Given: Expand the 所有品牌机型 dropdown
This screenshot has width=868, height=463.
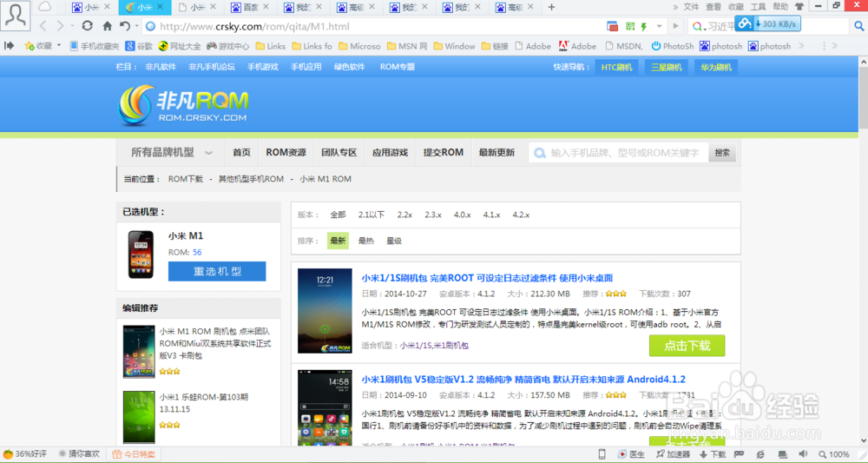Looking at the screenshot, I should tap(171, 152).
